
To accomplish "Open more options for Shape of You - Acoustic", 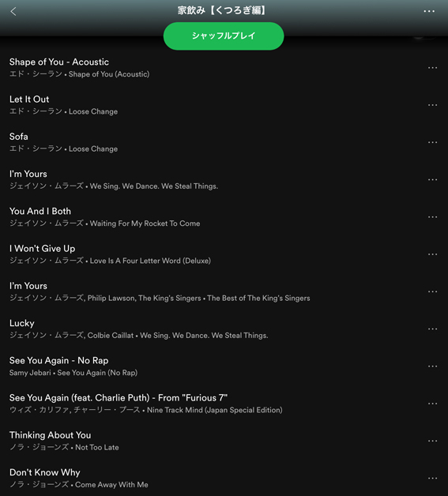I will point(432,68).
